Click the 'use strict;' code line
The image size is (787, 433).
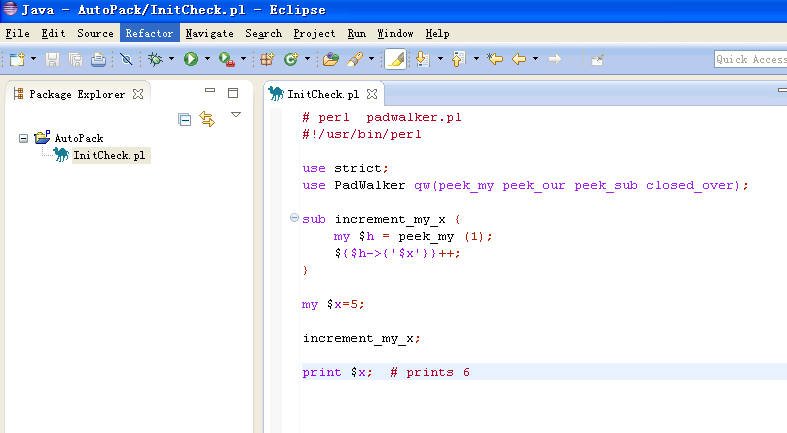point(345,168)
